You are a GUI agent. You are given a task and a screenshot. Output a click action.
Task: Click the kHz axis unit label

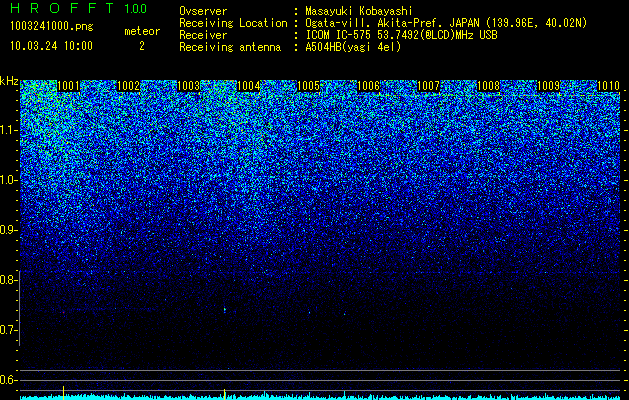[x=9, y=81]
